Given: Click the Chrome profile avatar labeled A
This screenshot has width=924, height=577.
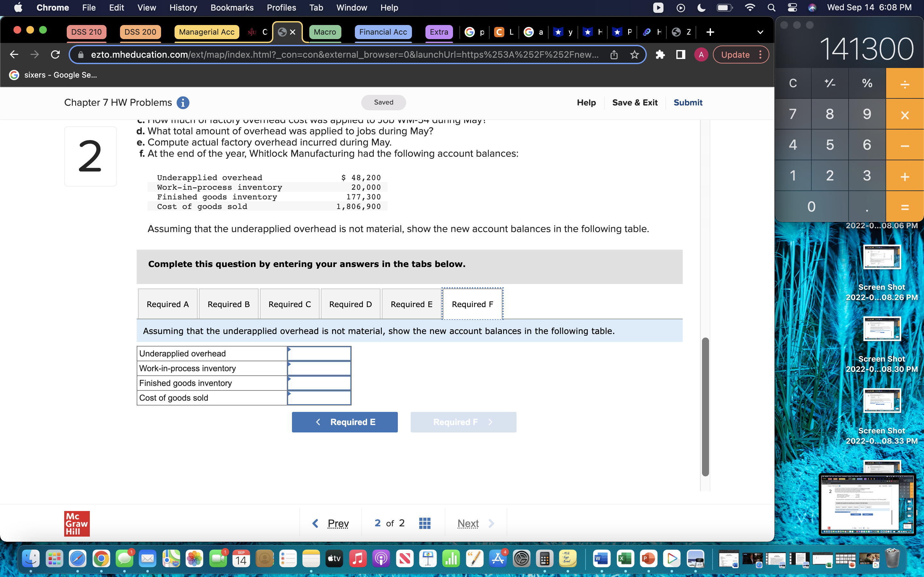Looking at the screenshot, I should point(701,54).
